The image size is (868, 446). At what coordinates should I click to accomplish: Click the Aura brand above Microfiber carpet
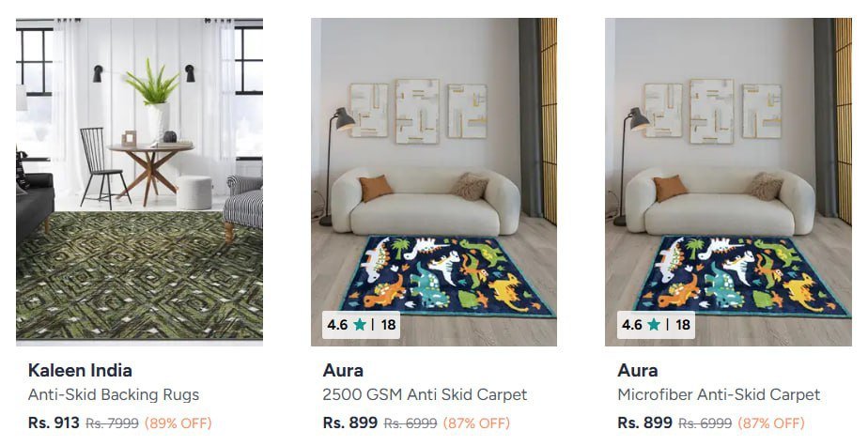pyautogui.click(x=638, y=370)
